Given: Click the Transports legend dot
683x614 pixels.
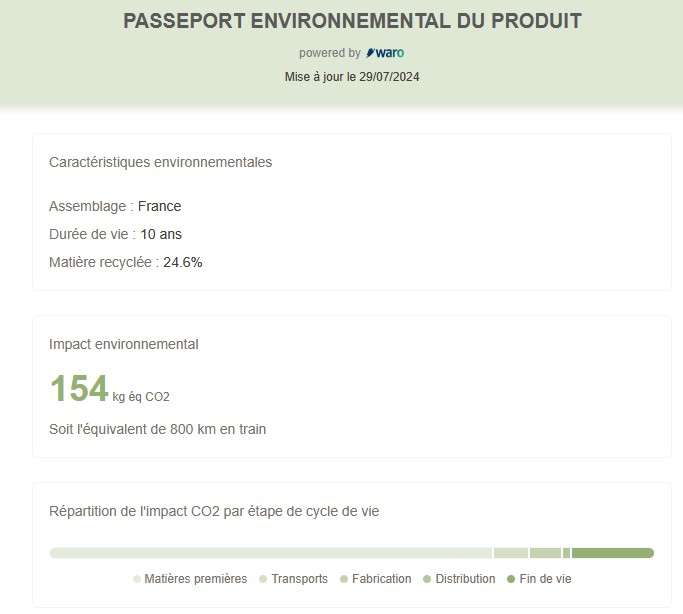Looking at the screenshot, I should click(x=263, y=579).
